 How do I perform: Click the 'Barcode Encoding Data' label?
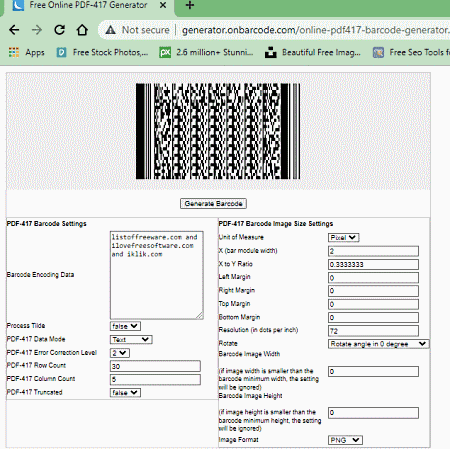pos(40,275)
